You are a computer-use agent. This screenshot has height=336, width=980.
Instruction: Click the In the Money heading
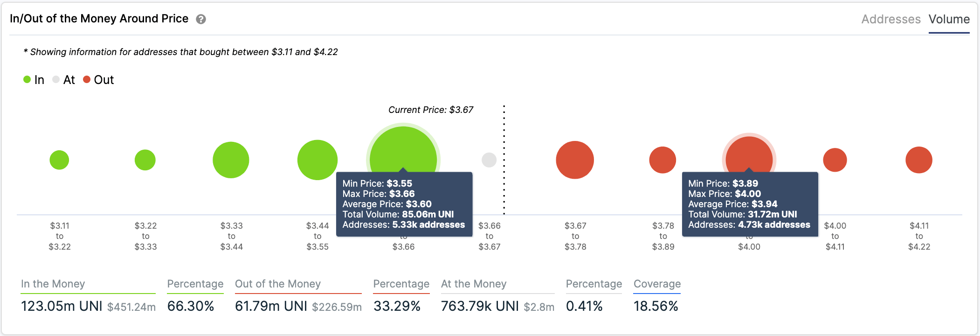pyautogui.click(x=53, y=284)
